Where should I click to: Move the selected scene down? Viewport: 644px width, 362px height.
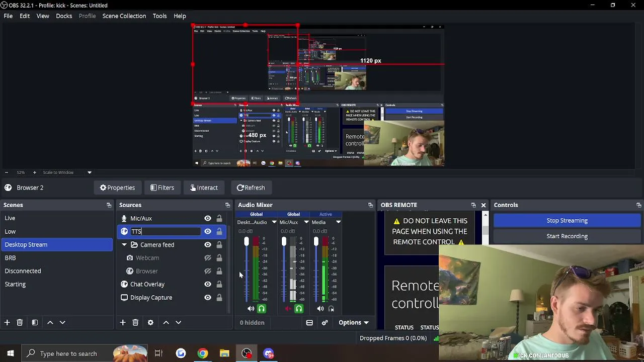62,322
